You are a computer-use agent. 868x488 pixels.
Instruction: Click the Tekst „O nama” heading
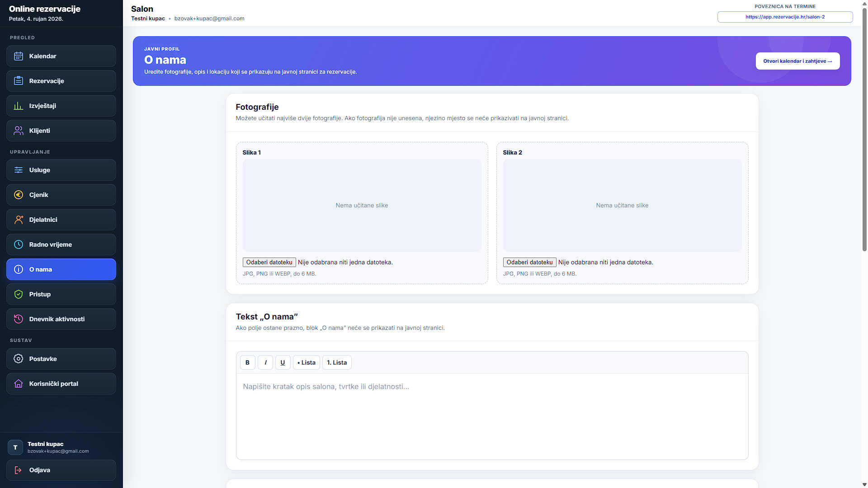click(267, 317)
